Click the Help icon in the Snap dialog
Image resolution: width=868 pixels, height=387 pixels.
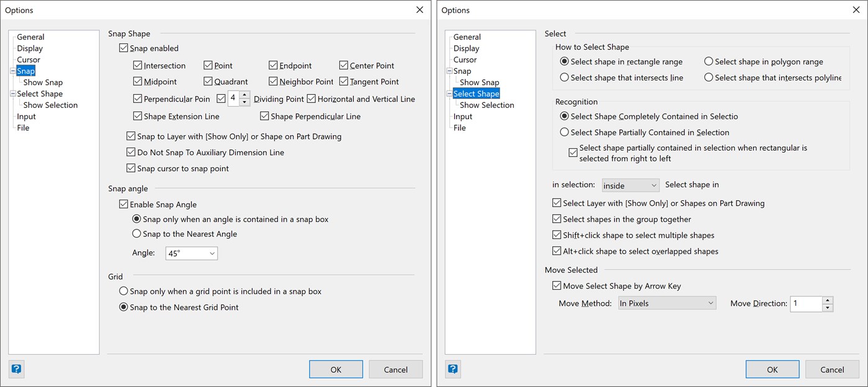coord(16,369)
